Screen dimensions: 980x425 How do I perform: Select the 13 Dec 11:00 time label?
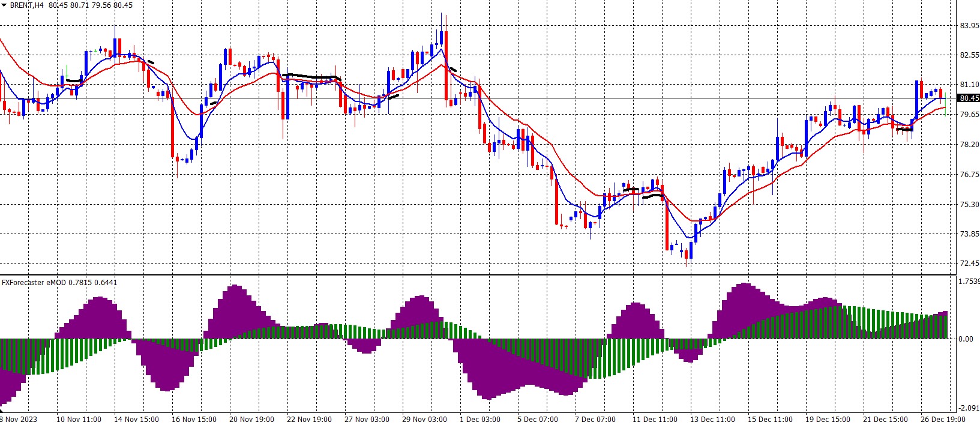tap(712, 419)
